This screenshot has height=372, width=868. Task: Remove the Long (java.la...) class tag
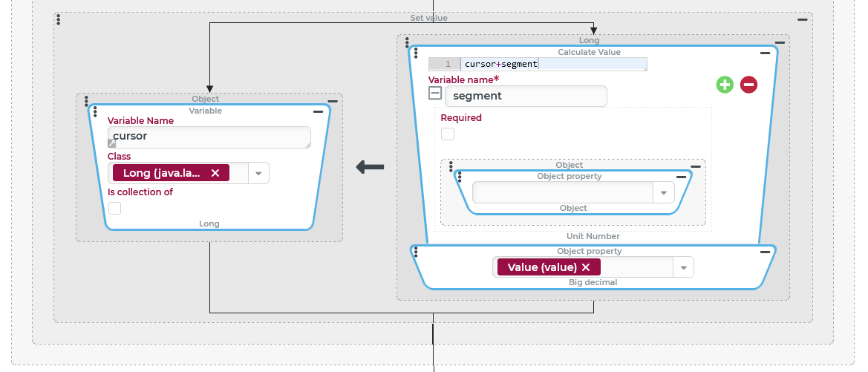215,173
